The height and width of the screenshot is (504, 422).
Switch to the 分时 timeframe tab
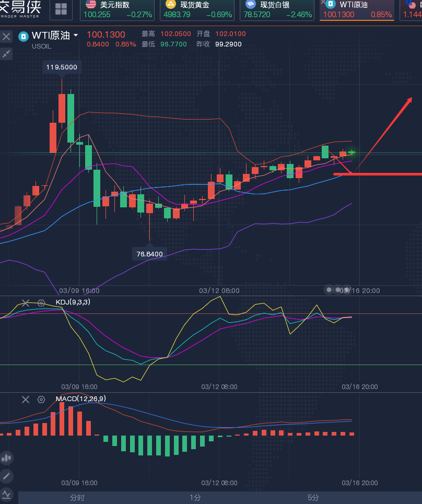point(77,498)
